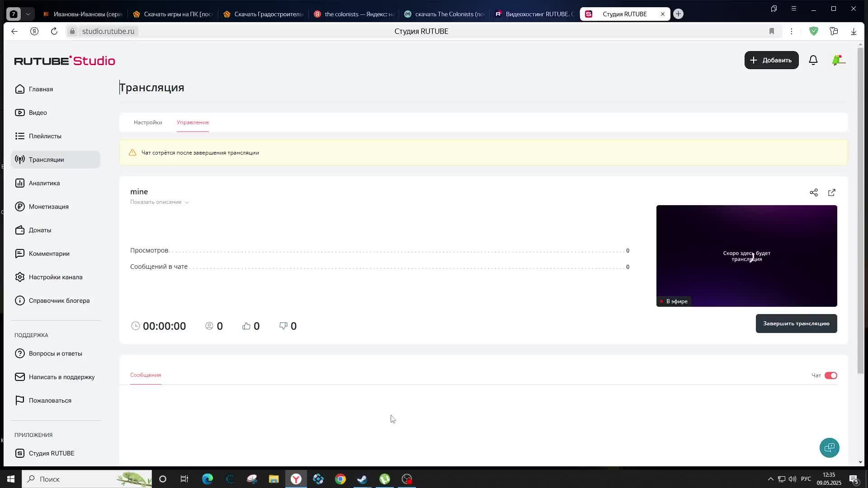Open the Аналитика sidebar section
The width and height of the screenshot is (868, 488).
pos(44,183)
